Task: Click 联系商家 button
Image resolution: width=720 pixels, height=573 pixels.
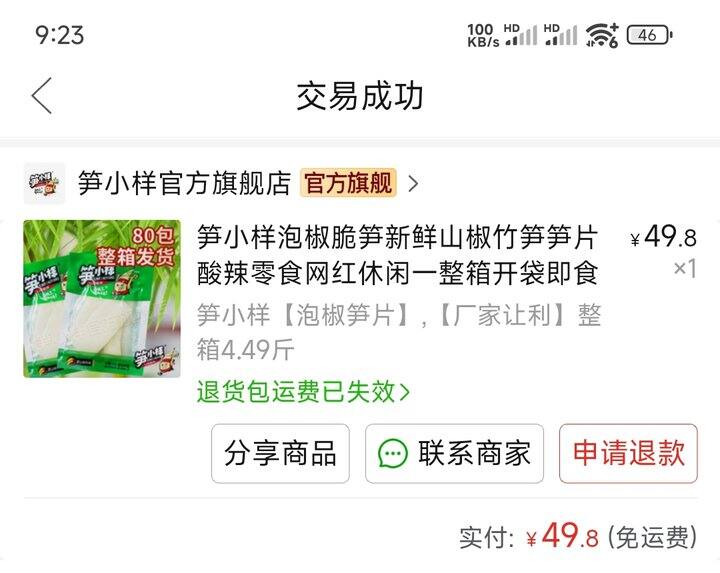Action: (455, 454)
